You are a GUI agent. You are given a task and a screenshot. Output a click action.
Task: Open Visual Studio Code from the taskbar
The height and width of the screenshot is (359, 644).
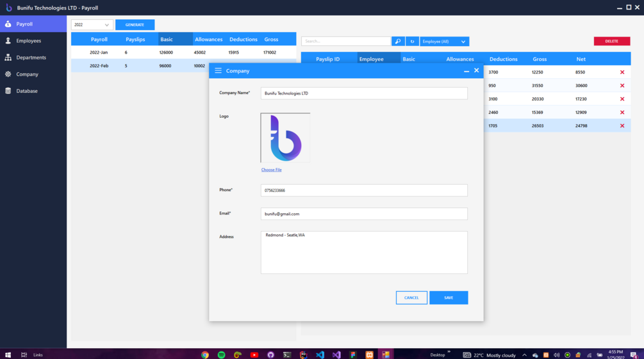pyautogui.click(x=320, y=355)
